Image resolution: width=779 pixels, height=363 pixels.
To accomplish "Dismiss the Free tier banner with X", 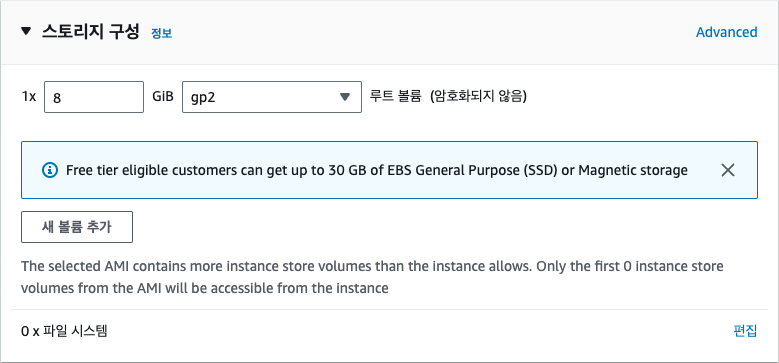I will pyautogui.click(x=728, y=170).
